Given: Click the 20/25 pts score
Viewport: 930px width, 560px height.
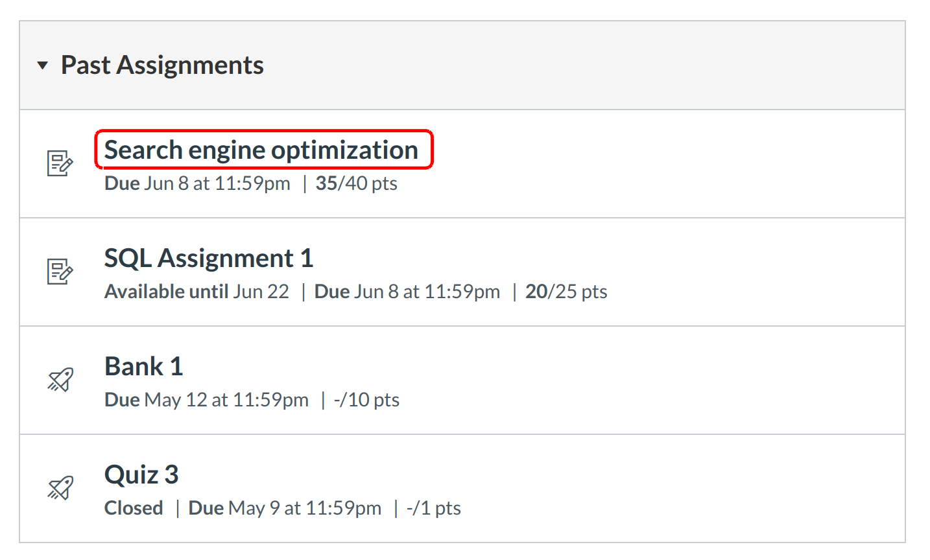Looking at the screenshot, I should (566, 292).
